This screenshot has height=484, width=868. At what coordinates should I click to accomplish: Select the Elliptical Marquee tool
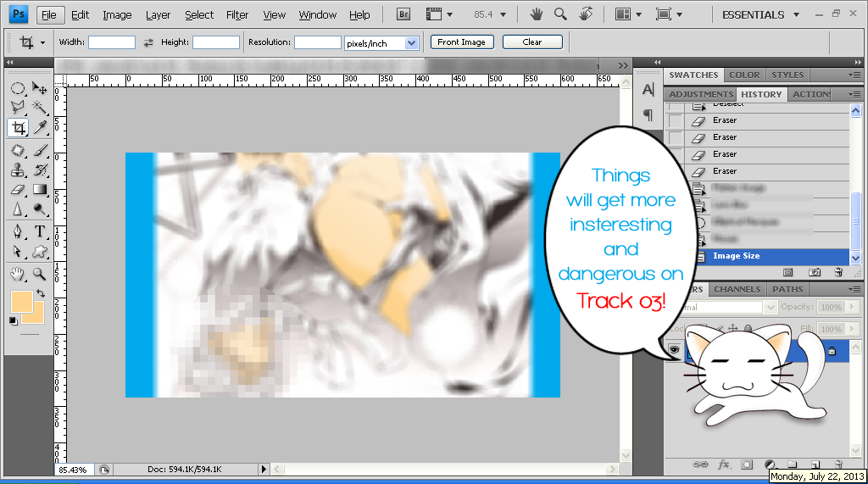click(18, 89)
